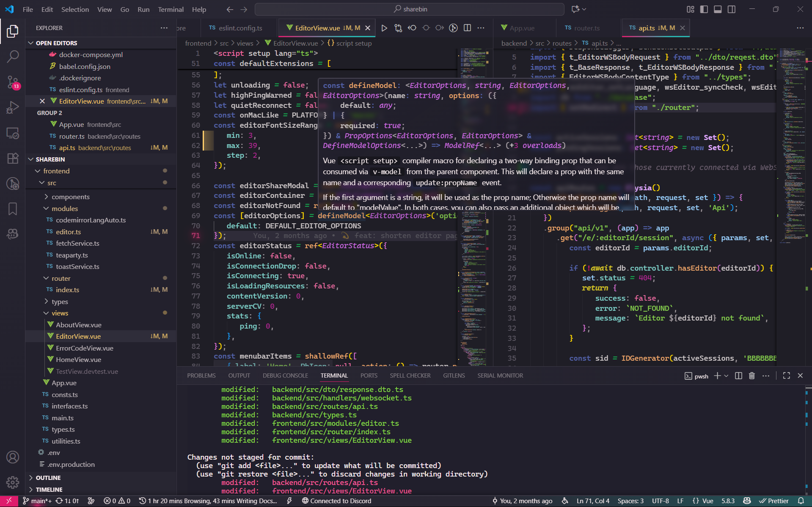Viewport: 812px width, 507px height.
Task: Switch to the GITLENS panel tab
Action: 454,375
